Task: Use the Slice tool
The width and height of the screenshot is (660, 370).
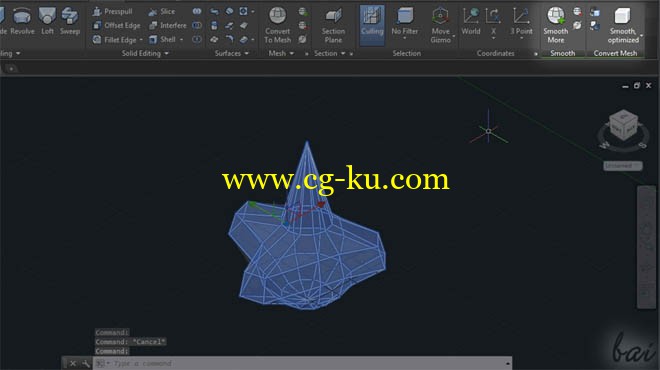Action: click(x=162, y=11)
